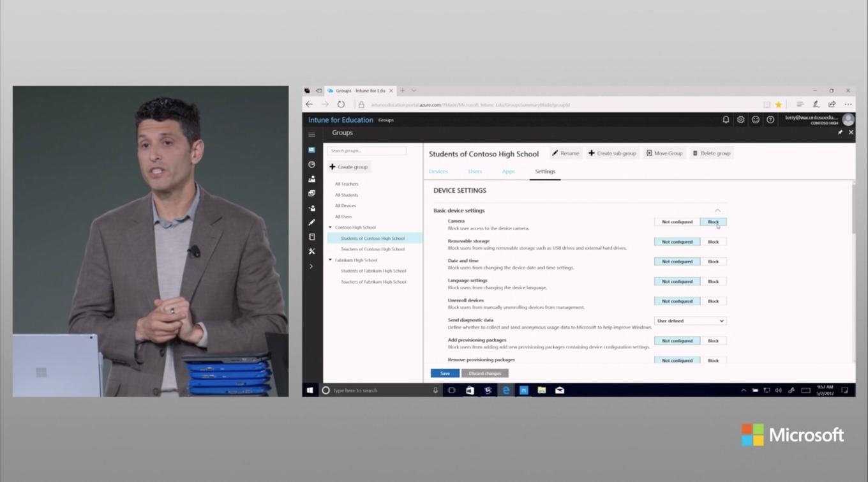868x482 pixels.
Task: Open a new browser tab with plus
Action: coord(402,91)
